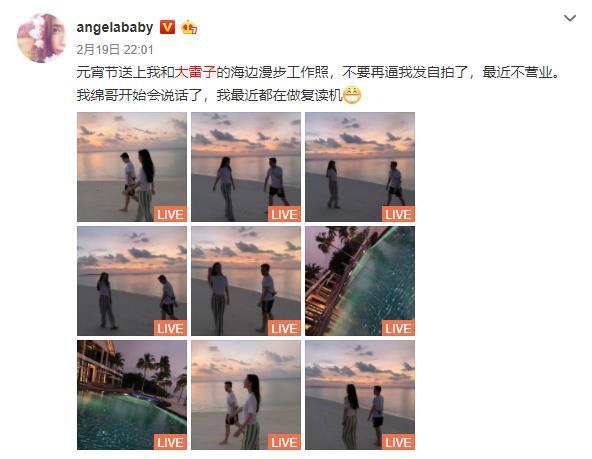
Task: Open first live photo in middle row
Action: pyautogui.click(x=132, y=281)
